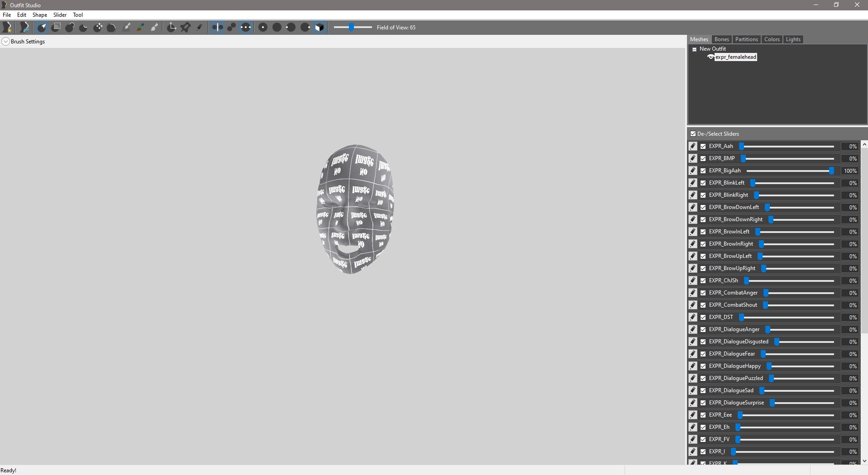Expand the Brush Settings panel
Viewport: 868px width, 475px height.
click(x=6, y=42)
